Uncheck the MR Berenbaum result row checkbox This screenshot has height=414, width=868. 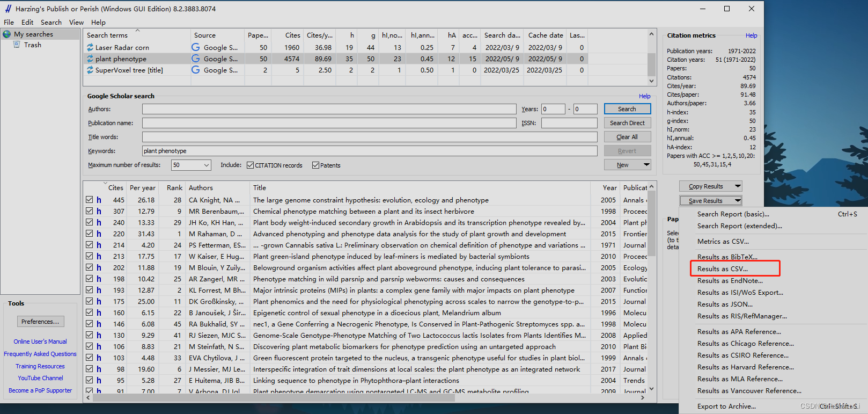[89, 211]
